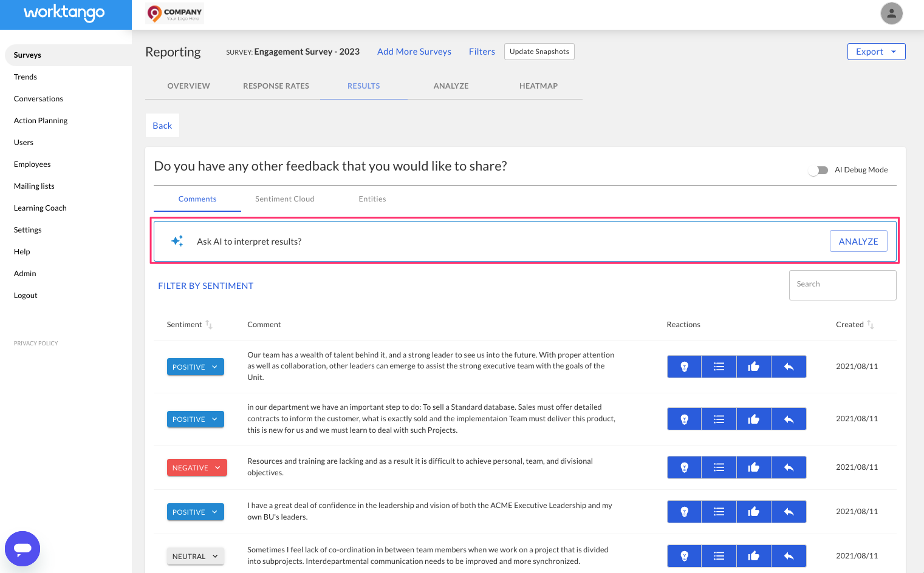The image size is (924, 573).
Task: Click the Company logo in the header
Action: (x=174, y=13)
